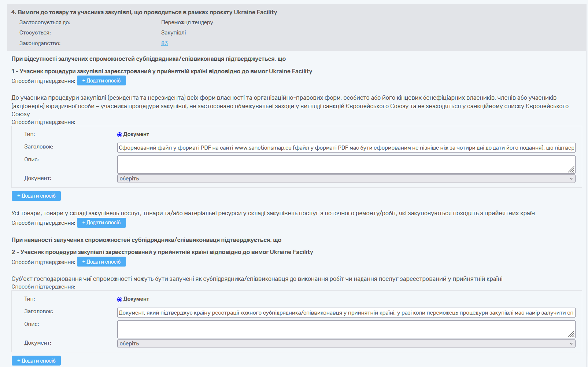The image size is (588, 367).
Task: Click section 4 Ukraine Facility requirements header
Action: [144, 12]
